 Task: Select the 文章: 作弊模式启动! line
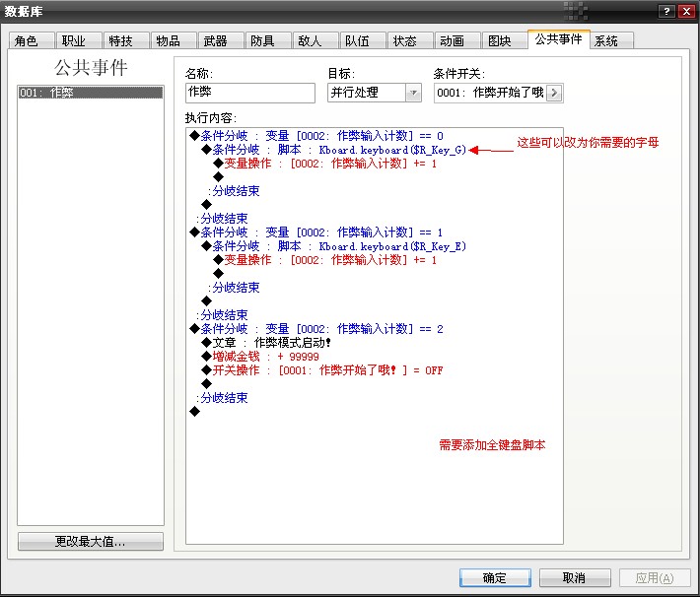tap(266, 343)
